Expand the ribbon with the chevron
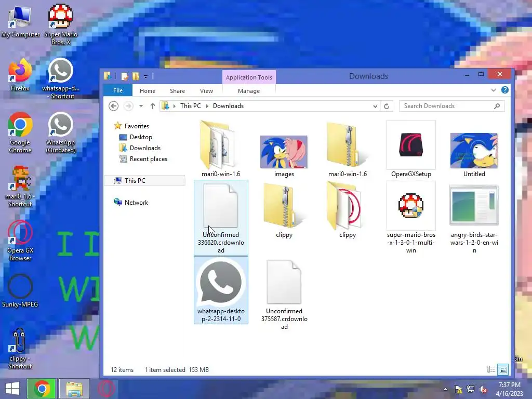Screen dimensions: 532x399 click(494, 90)
